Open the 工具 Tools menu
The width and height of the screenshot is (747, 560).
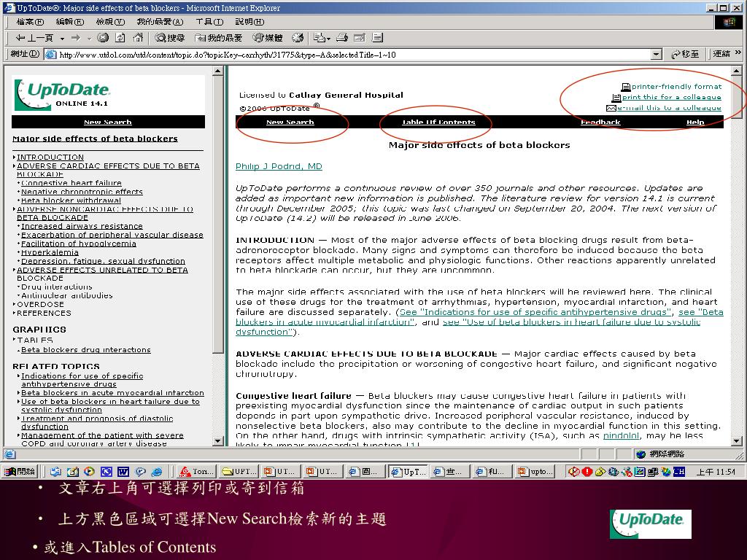(209, 22)
